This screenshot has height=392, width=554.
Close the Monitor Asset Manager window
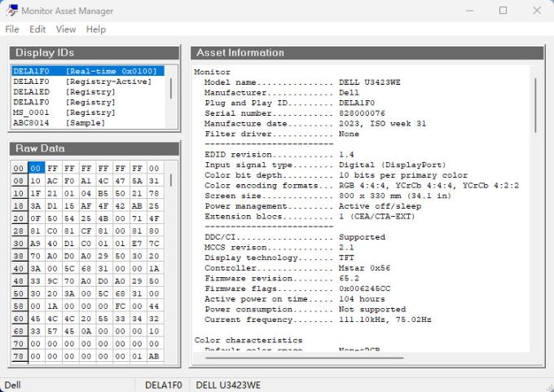click(537, 11)
